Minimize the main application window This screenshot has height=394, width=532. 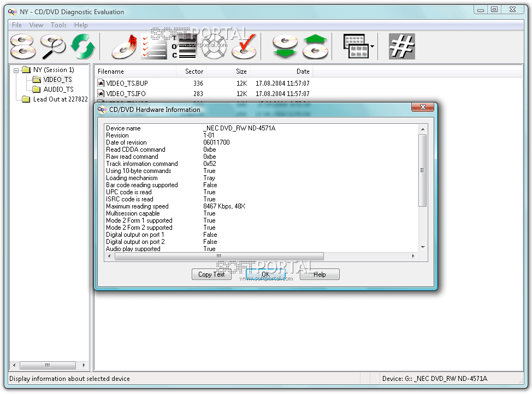(481, 9)
